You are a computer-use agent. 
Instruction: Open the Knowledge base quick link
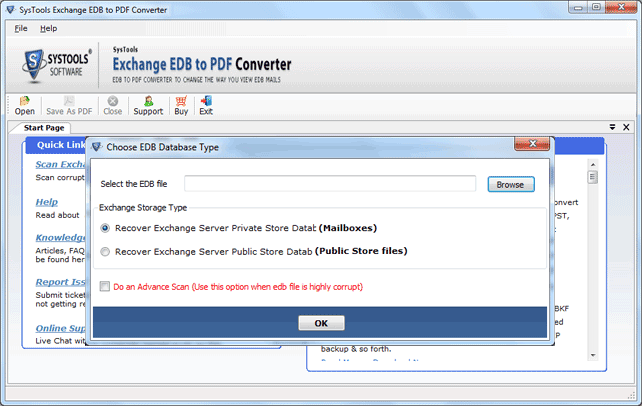[x=60, y=237]
